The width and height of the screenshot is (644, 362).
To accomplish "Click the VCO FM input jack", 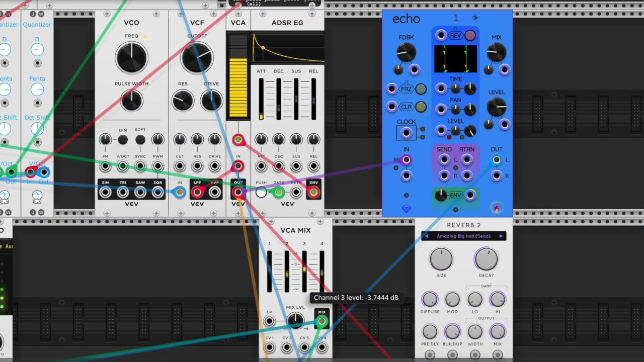I will pyautogui.click(x=105, y=166).
